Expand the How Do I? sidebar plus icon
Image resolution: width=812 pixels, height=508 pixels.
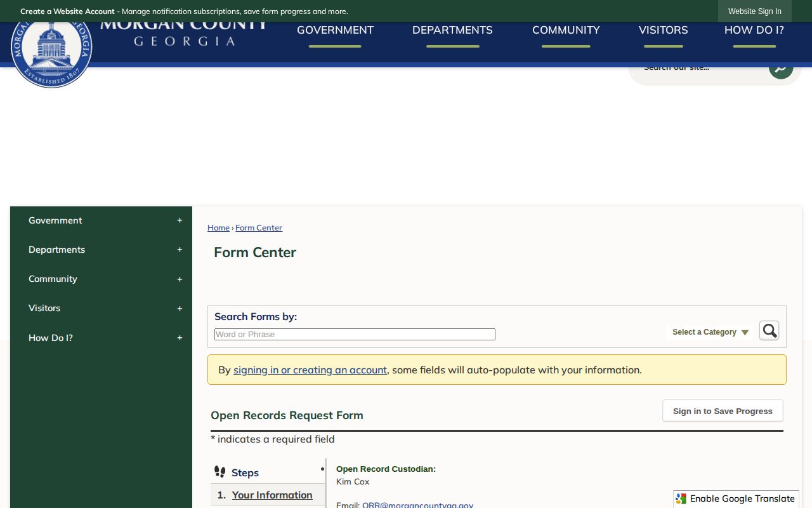click(180, 338)
